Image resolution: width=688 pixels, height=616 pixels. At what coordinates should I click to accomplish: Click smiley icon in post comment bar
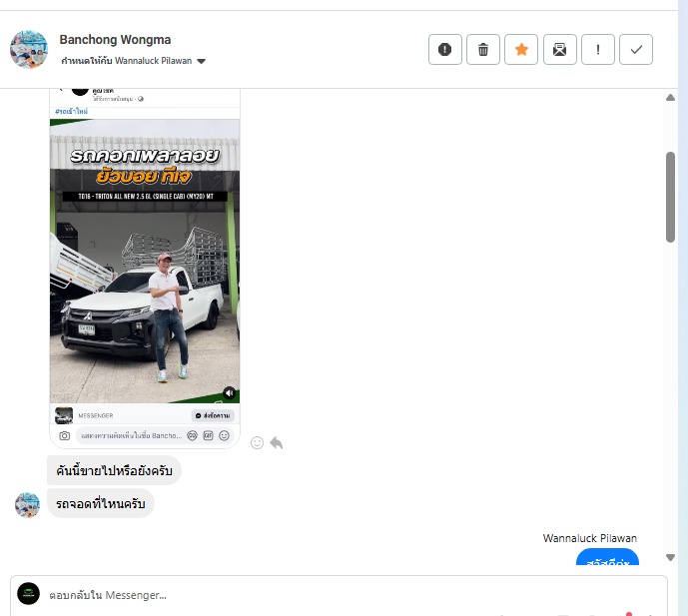click(225, 435)
